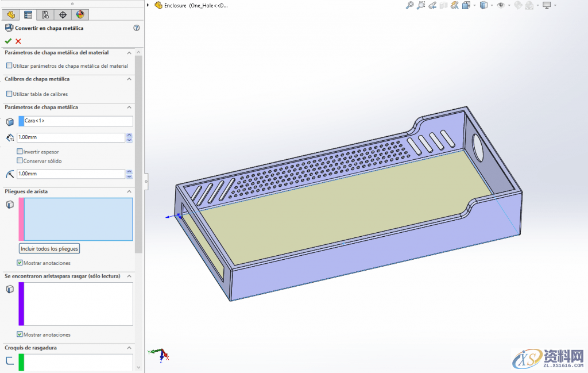Select the Zoom to Fit tool

408,5
